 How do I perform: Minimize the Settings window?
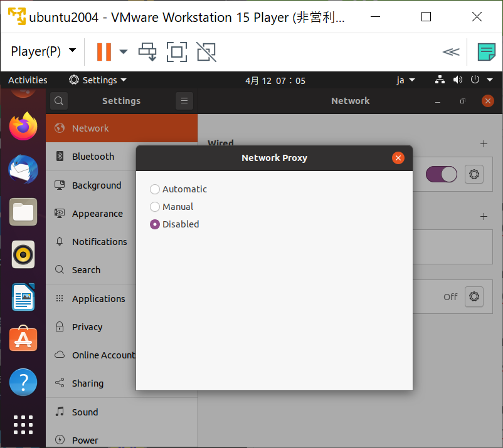[x=438, y=102]
